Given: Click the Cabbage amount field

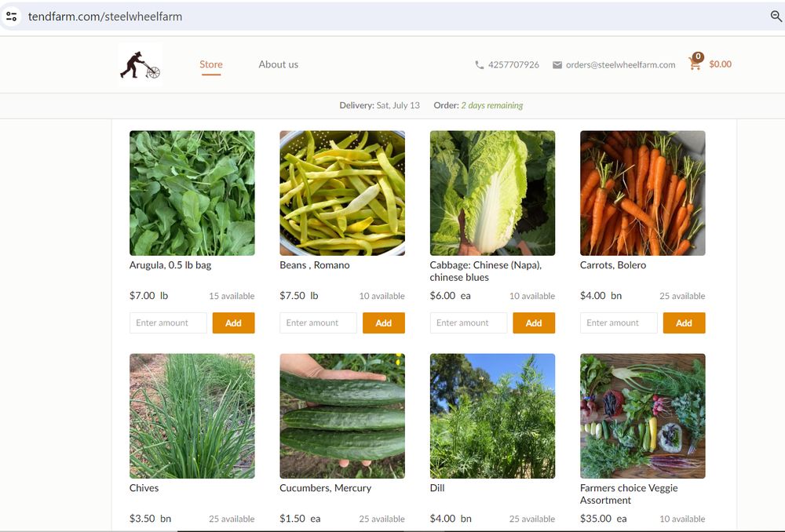Looking at the screenshot, I should pyautogui.click(x=469, y=322).
